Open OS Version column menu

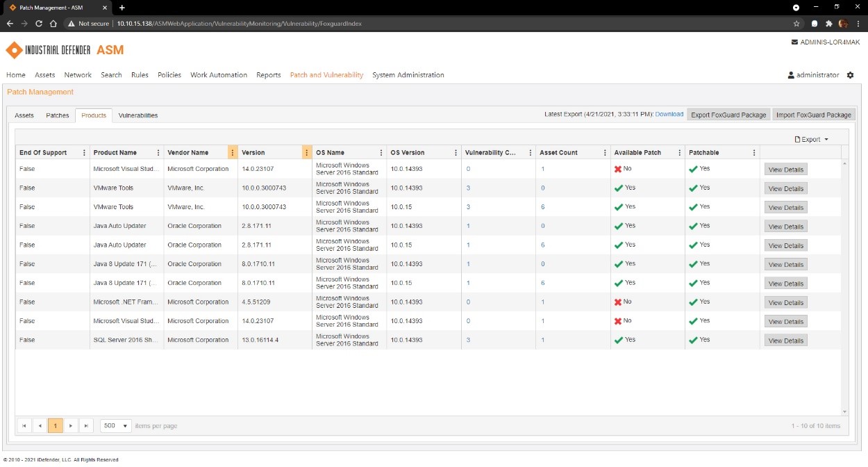[x=456, y=153]
